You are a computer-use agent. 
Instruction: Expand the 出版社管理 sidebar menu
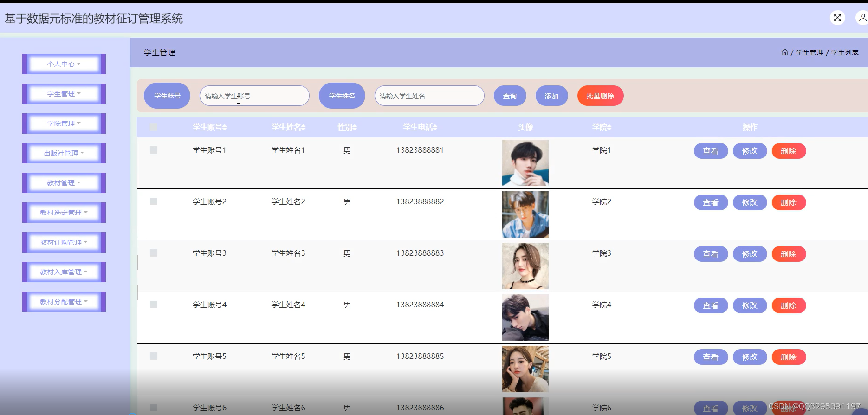point(64,153)
